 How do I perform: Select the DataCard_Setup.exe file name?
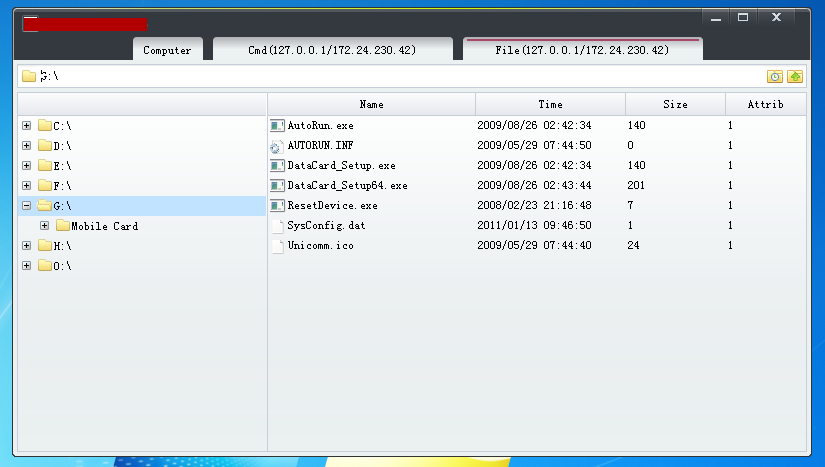coord(341,166)
